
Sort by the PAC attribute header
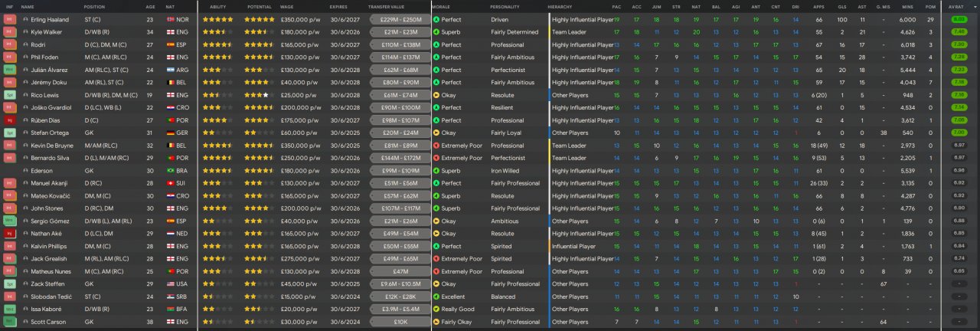616,6
